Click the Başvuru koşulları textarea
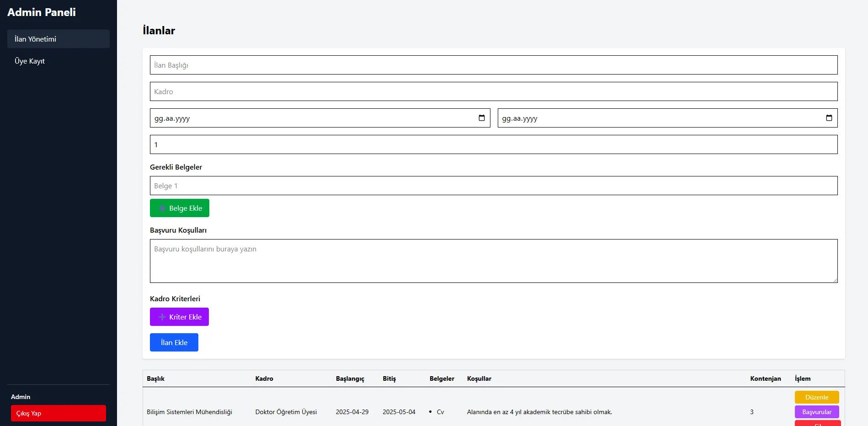This screenshot has height=426, width=868. pos(494,261)
